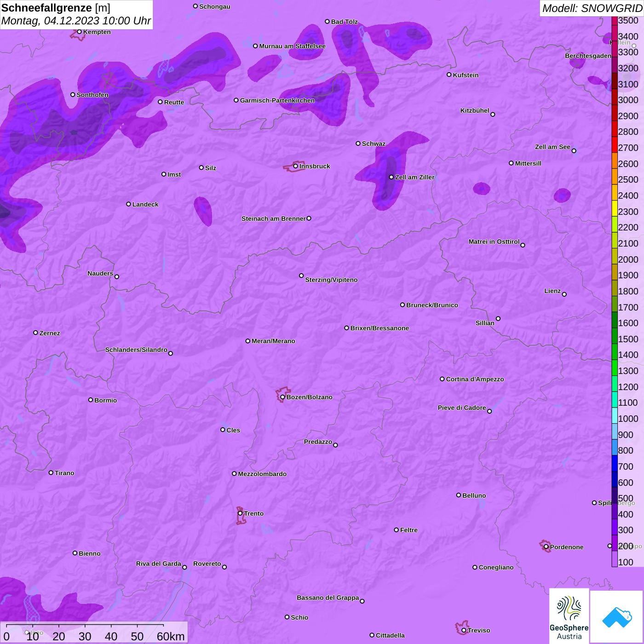Click the Schneefallgrenze [m] title text
The width and height of the screenshot is (644, 644).
[x=56, y=8]
